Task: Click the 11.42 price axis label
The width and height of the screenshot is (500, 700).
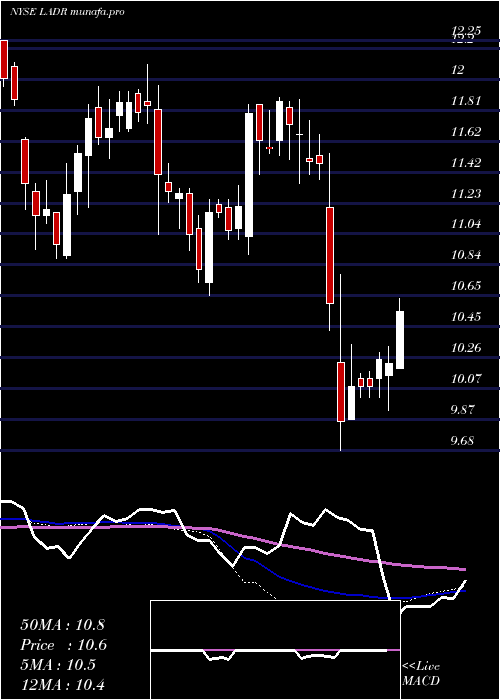Action: click(x=466, y=162)
